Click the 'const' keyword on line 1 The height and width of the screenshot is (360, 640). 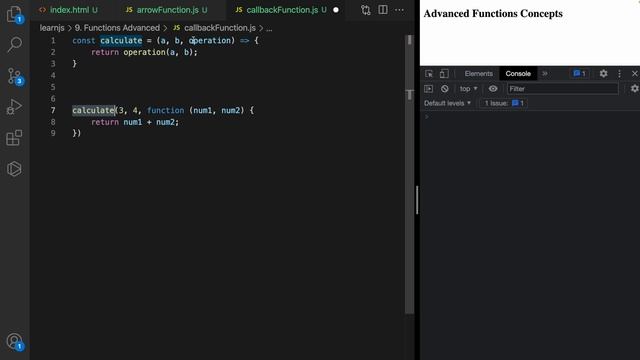coord(84,40)
